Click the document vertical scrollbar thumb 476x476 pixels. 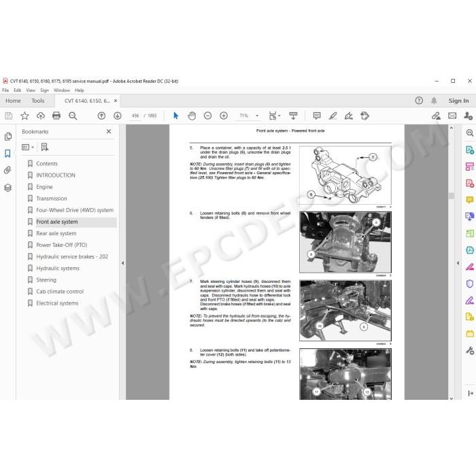tap(452, 196)
